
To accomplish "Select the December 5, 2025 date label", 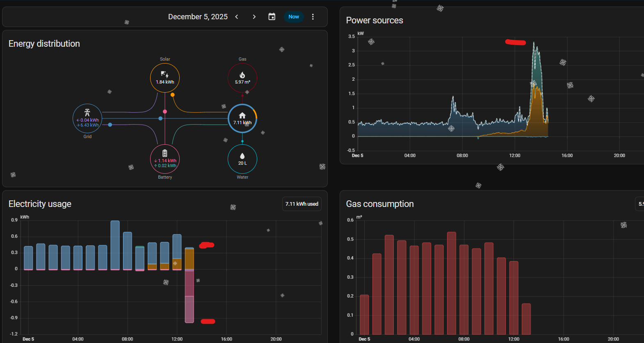I will click(x=198, y=17).
